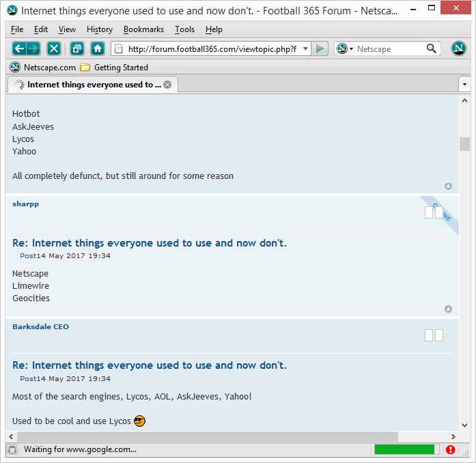Click 'Waiting for www.google.com...' status text
The width and height of the screenshot is (476, 463).
pyautogui.click(x=80, y=449)
